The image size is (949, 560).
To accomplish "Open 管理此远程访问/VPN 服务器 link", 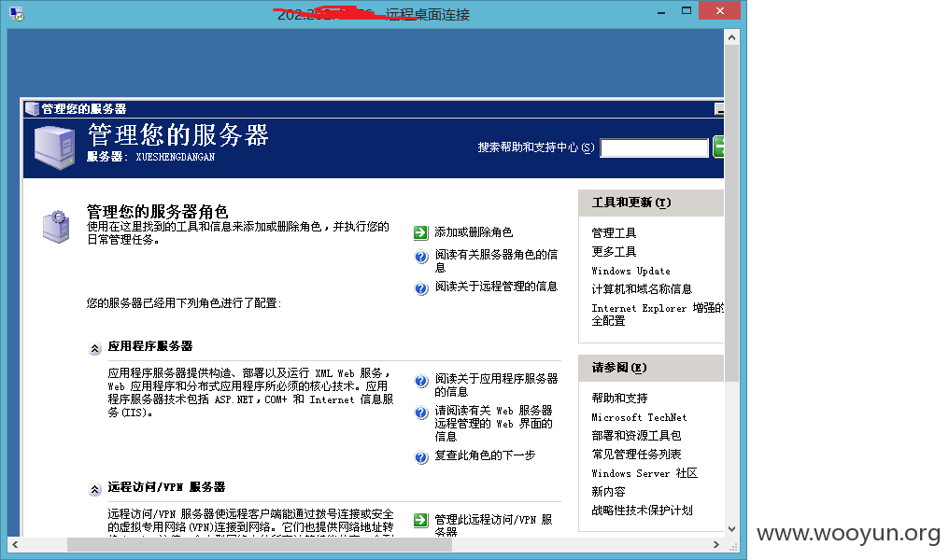I will click(493, 525).
